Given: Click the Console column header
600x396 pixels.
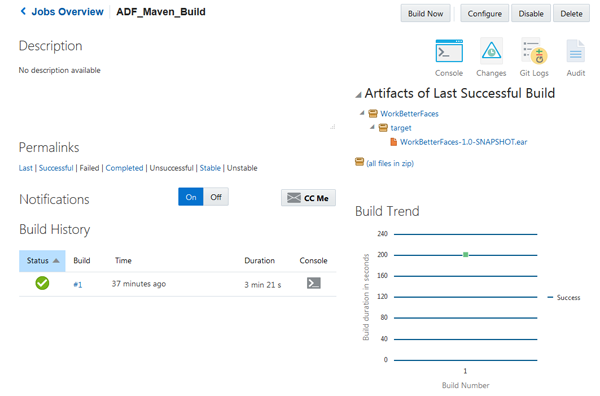Looking at the screenshot, I should coord(313,261).
